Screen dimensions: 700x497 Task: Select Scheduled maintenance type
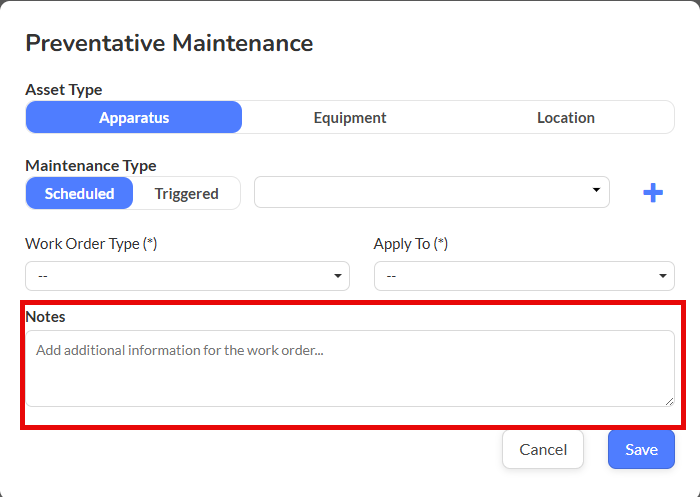[80, 193]
